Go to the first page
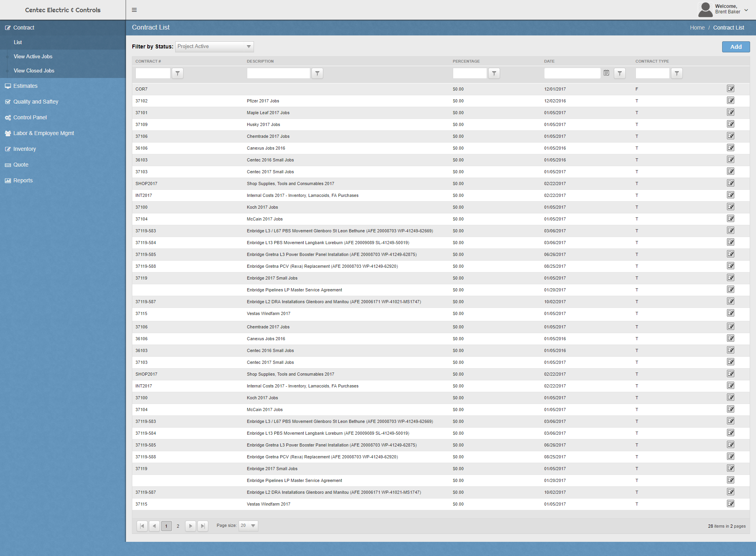 coord(142,526)
